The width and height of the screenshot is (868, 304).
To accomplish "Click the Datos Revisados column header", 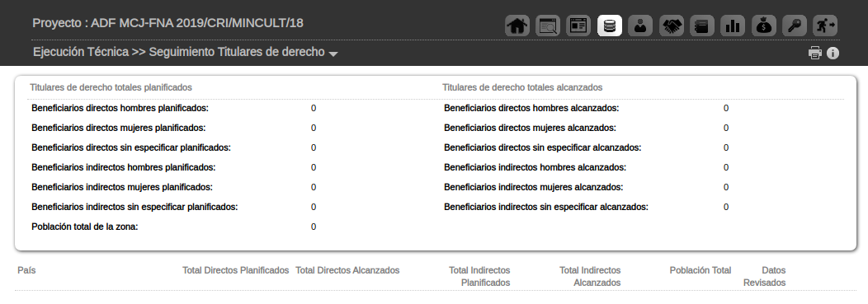I will tap(765, 276).
